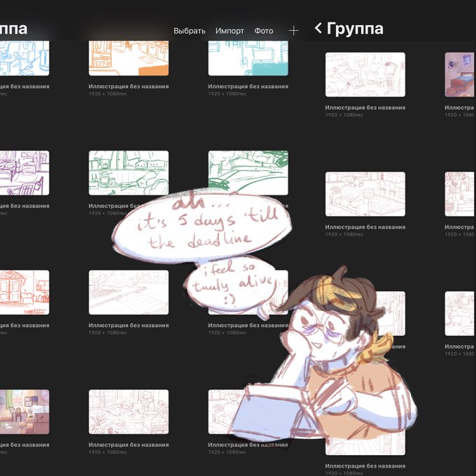Open the orange line sketch thumbnail

point(129,58)
